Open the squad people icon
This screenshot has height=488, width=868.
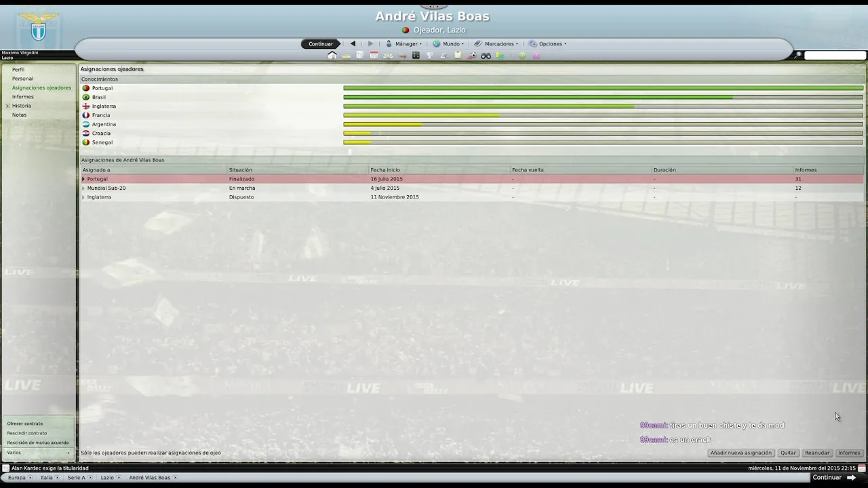388,56
